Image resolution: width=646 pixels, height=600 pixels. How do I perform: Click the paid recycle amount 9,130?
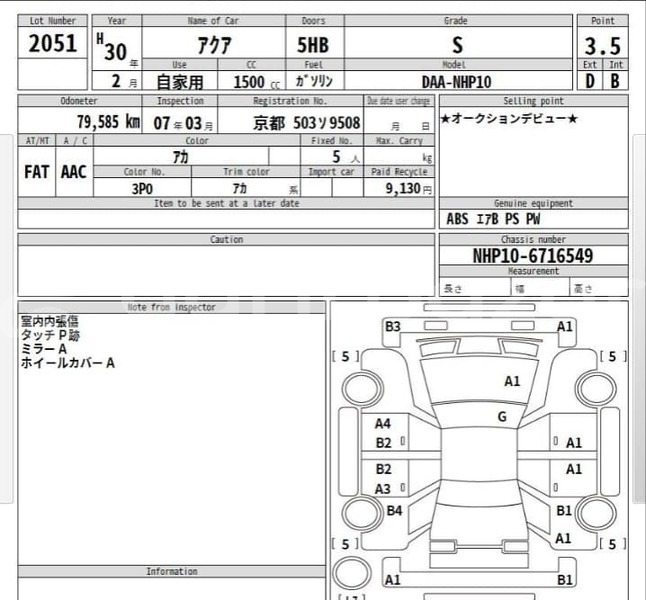point(402,188)
